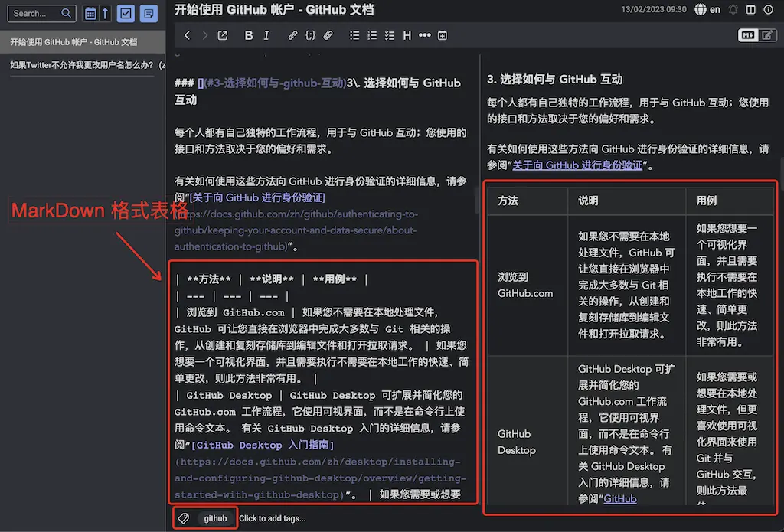The image size is (784, 532).
Task: Insert a hyperlink via chain icon
Action: [292, 35]
